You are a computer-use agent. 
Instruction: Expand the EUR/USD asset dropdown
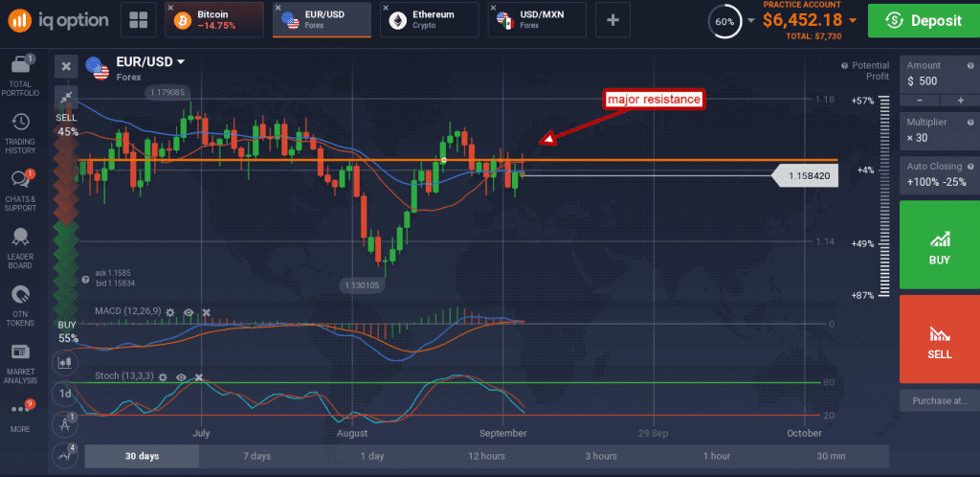(181, 62)
